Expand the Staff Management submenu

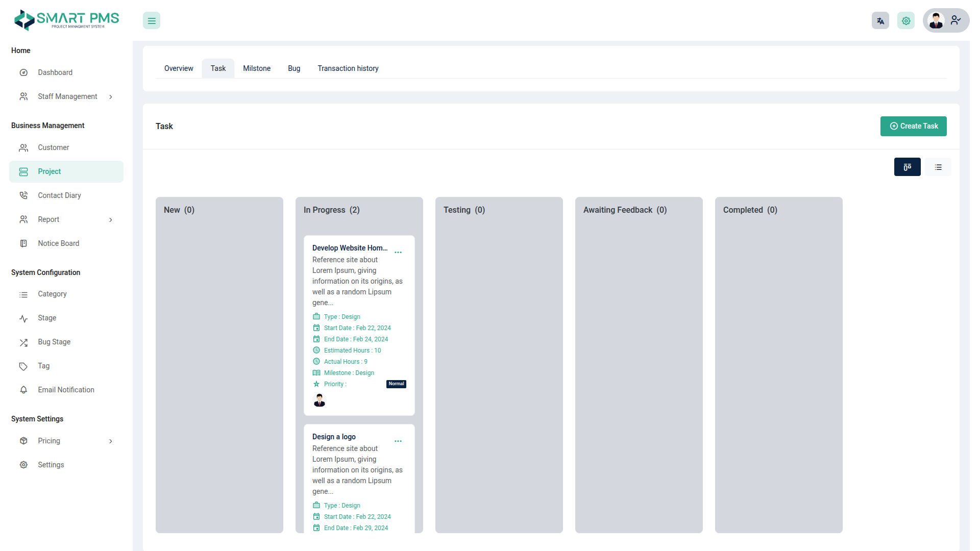66,96
